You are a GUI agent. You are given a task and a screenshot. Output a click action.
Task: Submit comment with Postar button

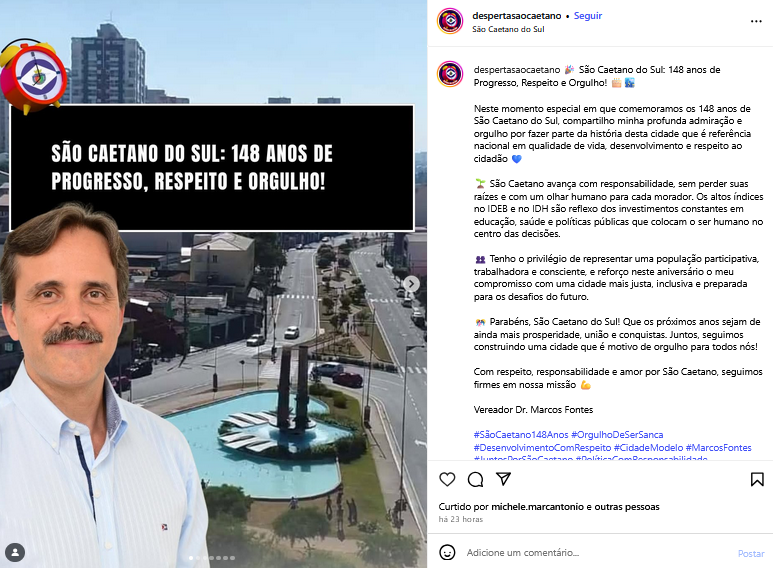point(751,554)
